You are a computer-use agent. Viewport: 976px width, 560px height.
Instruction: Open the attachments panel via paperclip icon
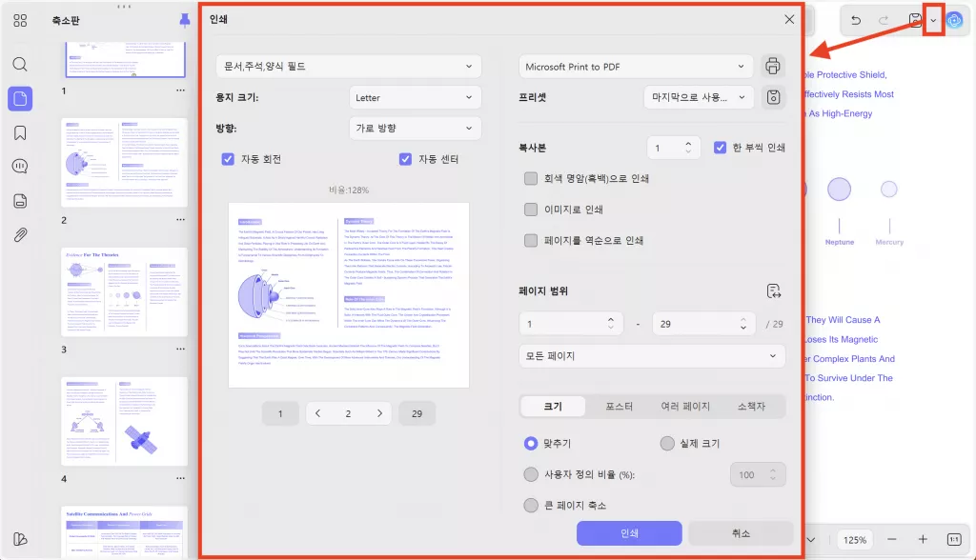(19, 236)
